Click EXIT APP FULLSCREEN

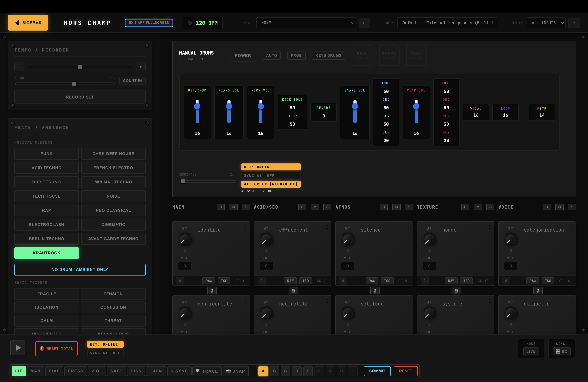149,23
